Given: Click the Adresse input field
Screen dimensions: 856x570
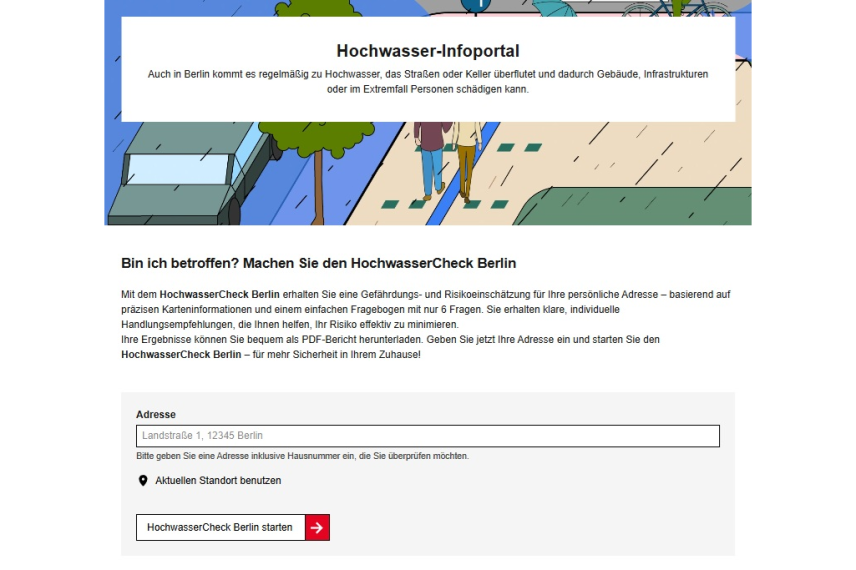Looking at the screenshot, I should point(427,436).
